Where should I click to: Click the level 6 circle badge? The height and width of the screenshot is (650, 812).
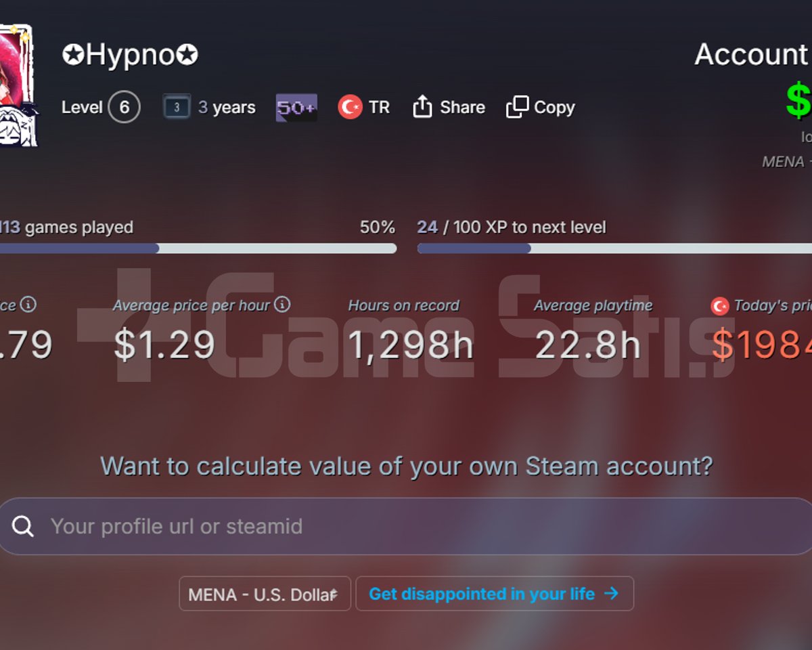[124, 107]
